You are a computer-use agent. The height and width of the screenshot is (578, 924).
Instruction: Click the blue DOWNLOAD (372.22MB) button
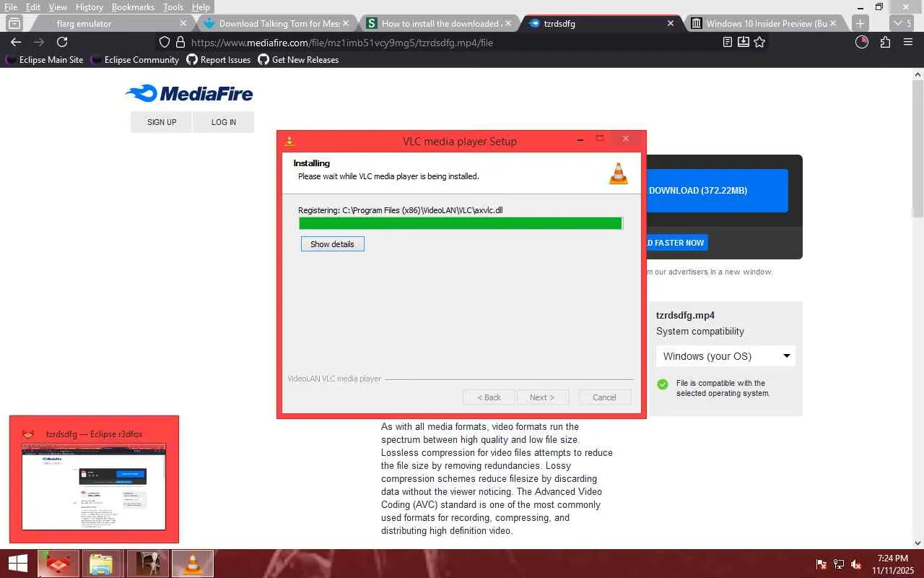pos(716,191)
